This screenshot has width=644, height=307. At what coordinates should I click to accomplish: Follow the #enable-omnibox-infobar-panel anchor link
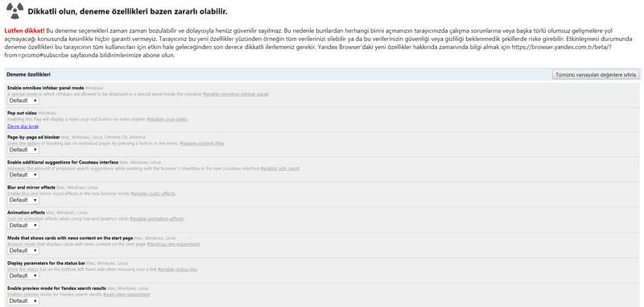236,94
